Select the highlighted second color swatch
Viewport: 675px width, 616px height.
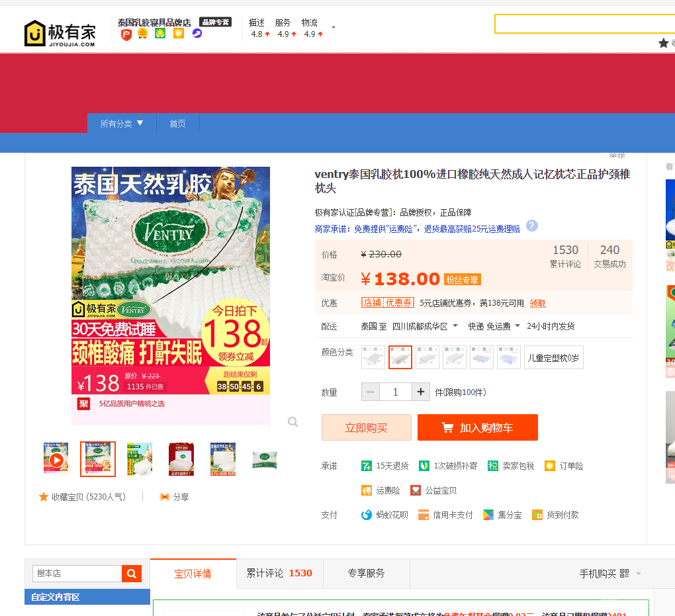click(400, 357)
